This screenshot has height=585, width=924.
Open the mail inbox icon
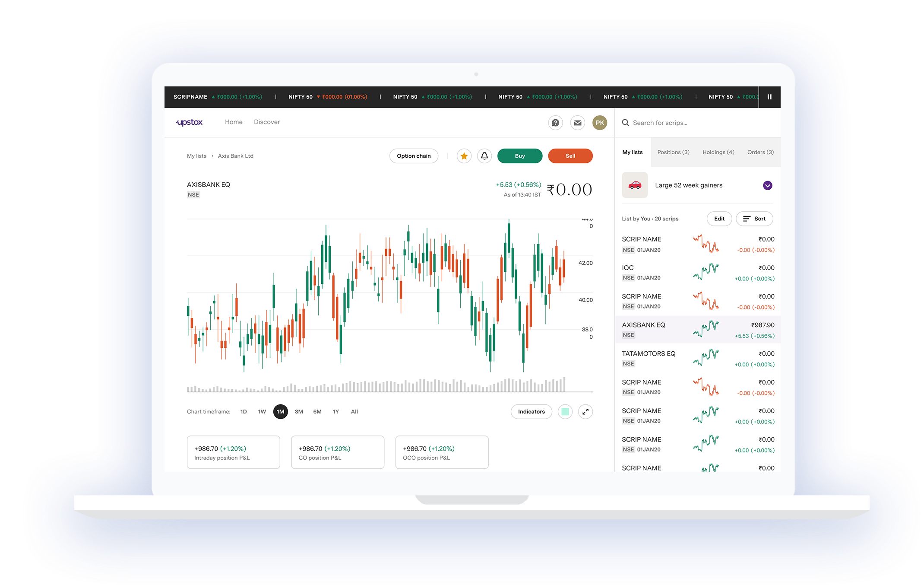[577, 123]
